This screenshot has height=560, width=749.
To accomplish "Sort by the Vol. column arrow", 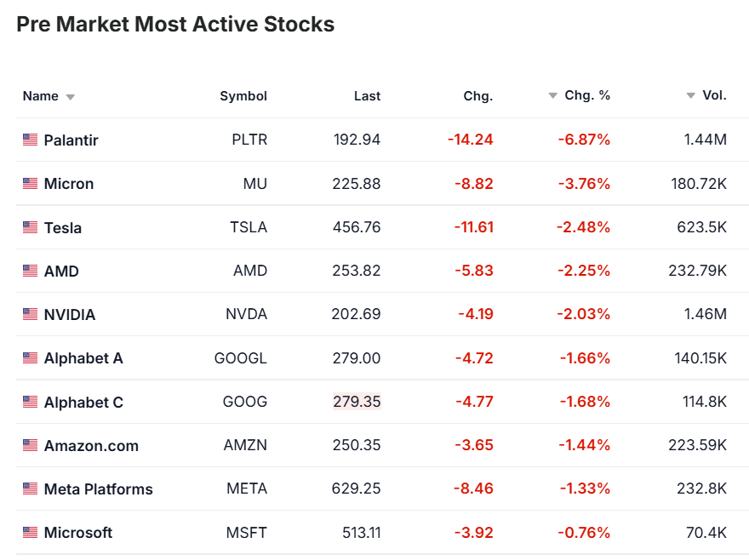I will tap(691, 95).
